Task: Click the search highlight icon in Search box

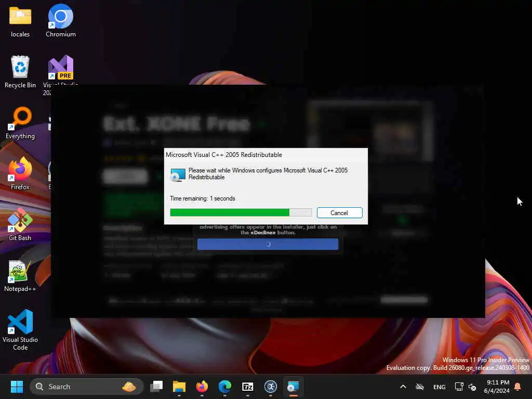Action: 129,387
